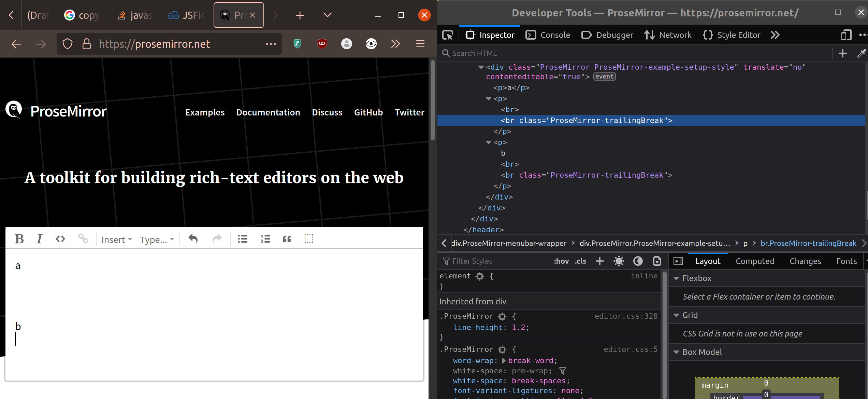The height and width of the screenshot is (399, 868).
Task: Enable light color scheme simulation
Action: 619,261
